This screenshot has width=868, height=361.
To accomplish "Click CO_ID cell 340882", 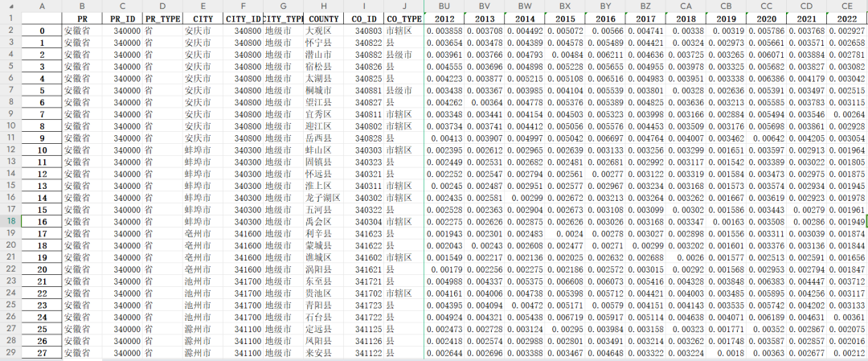I will pyautogui.click(x=364, y=54).
